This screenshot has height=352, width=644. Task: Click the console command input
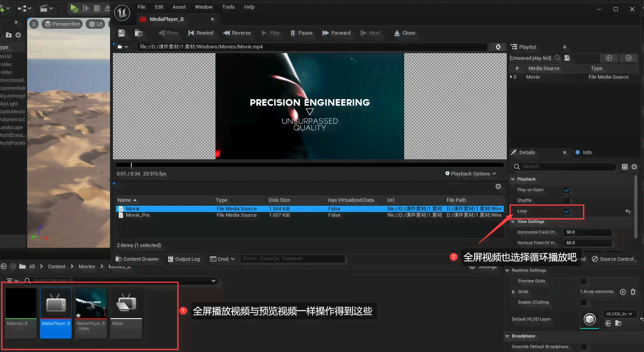[292, 259]
